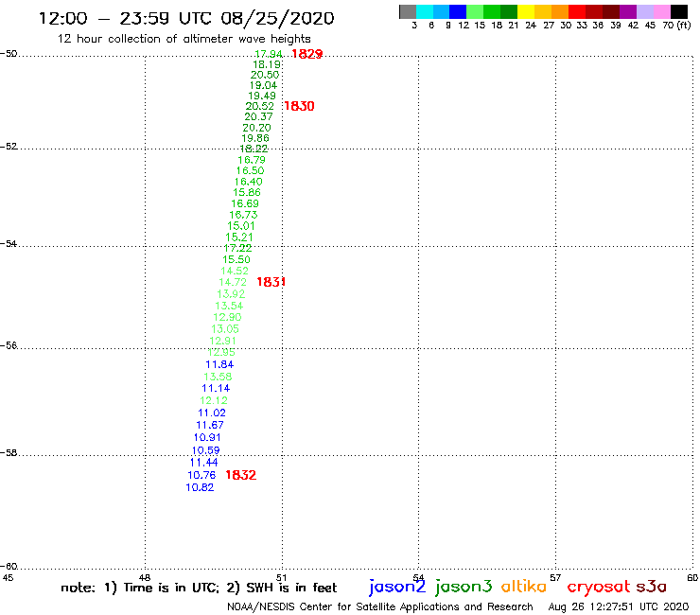Click the wave height value 16.40
Image resolution: width=700 pixels, height=615 pixels.
click(x=249, y=182)
